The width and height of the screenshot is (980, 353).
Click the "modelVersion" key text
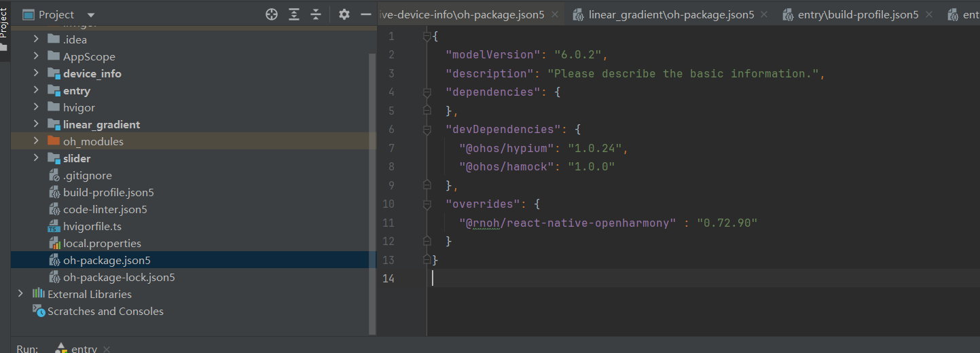[493, 54]
